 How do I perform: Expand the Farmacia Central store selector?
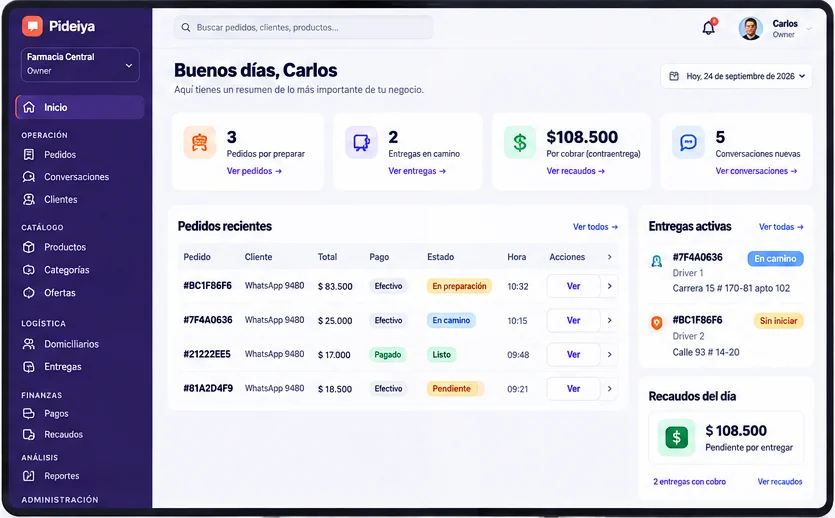coord(80,64)
